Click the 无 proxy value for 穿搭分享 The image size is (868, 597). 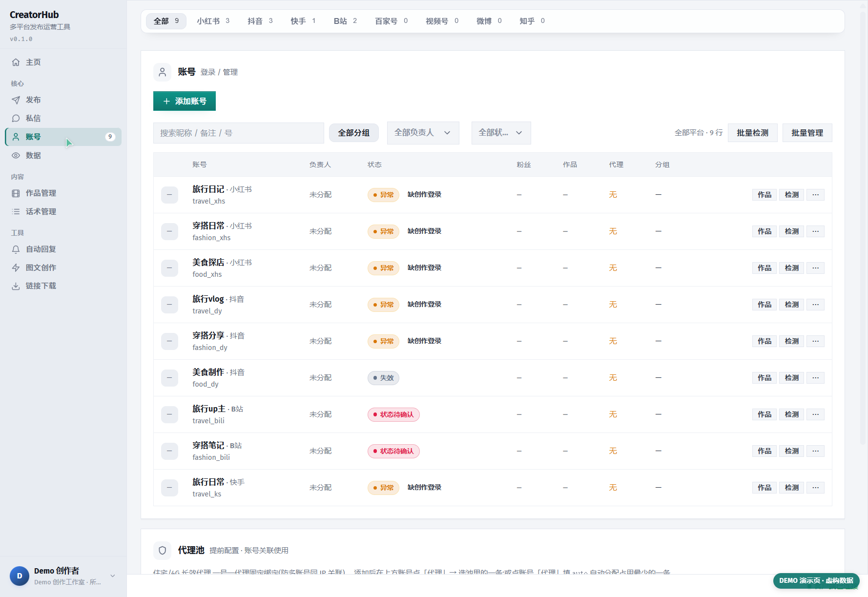[613, 341]
